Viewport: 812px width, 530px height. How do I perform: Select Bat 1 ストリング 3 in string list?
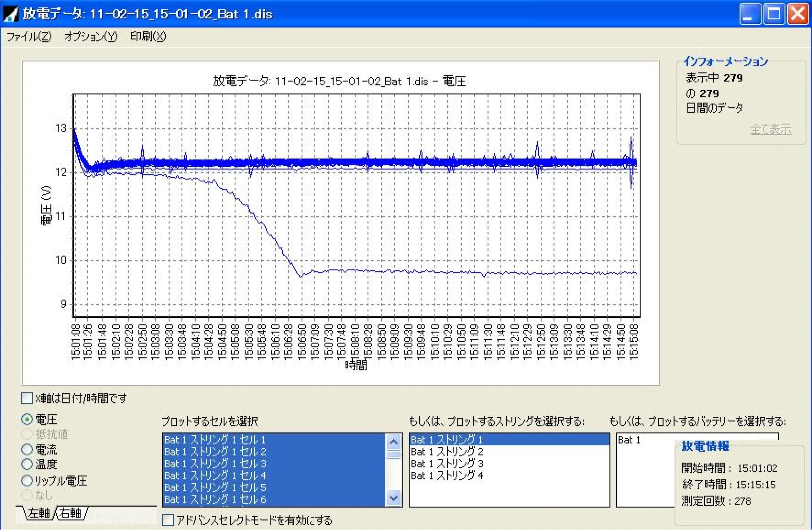tap(509, 464)
